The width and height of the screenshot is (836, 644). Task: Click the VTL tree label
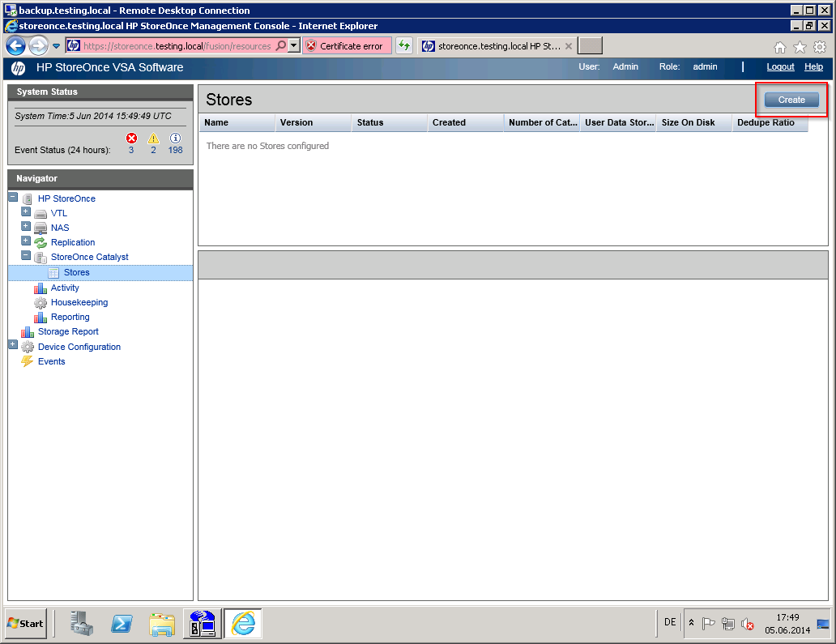click(x=59, y=213)
